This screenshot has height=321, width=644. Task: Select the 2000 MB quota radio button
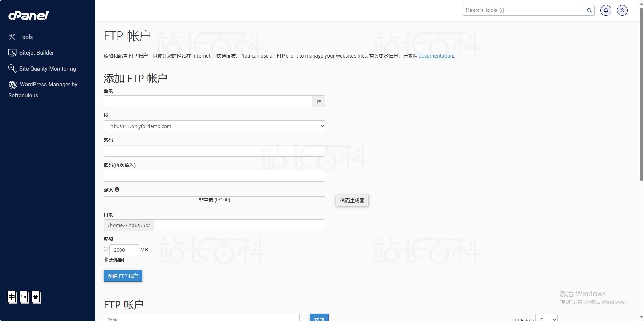pyautogui.click(x=106, y=249)
